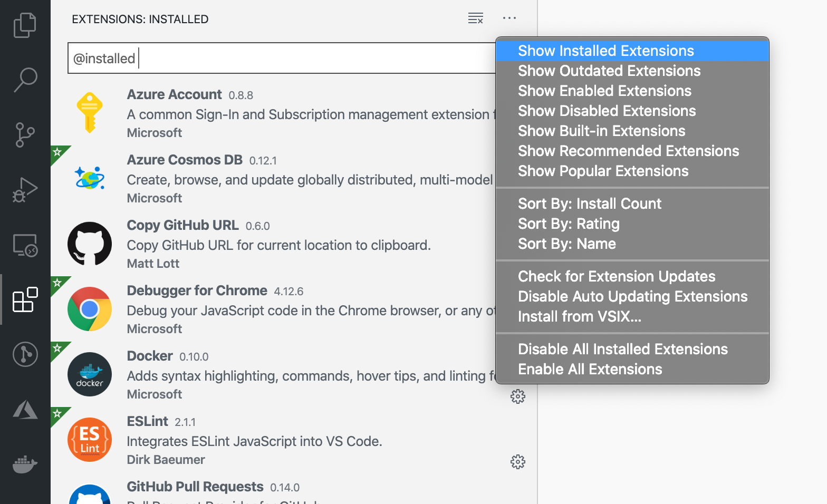Open Docker view in activity bar
827x504 pixels.
(x=25, y=464)
